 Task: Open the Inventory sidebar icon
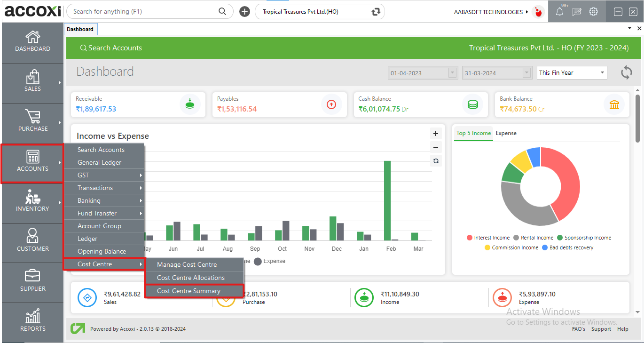(32, 202)
